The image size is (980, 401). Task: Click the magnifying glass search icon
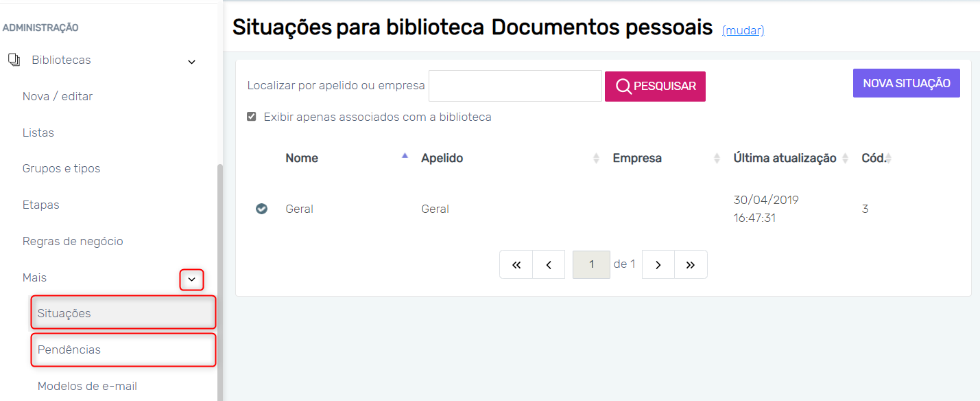click(x=623, y=87)
